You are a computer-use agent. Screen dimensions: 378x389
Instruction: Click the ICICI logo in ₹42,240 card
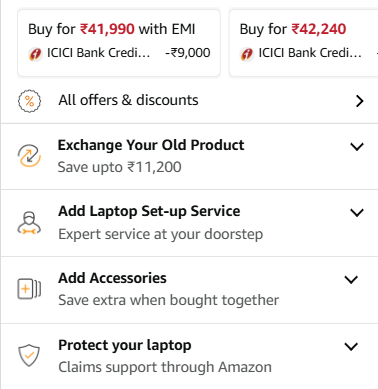point(247,54)
